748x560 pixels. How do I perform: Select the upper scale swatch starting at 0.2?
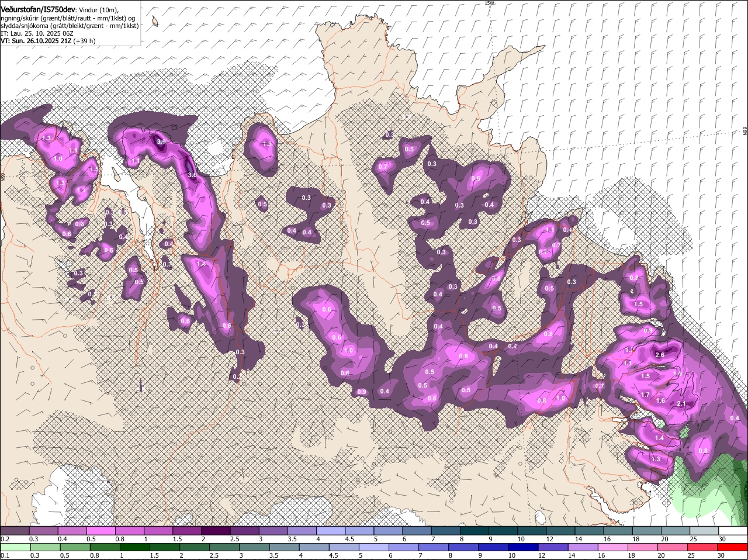(15, 531)
